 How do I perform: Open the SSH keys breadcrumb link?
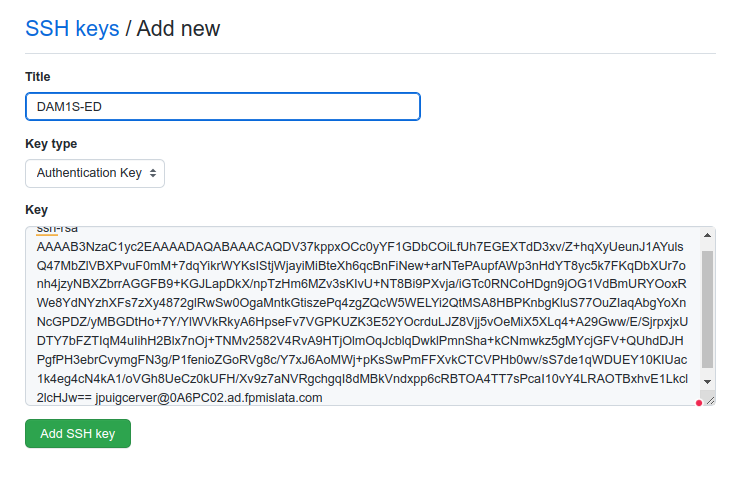point(72,28)
